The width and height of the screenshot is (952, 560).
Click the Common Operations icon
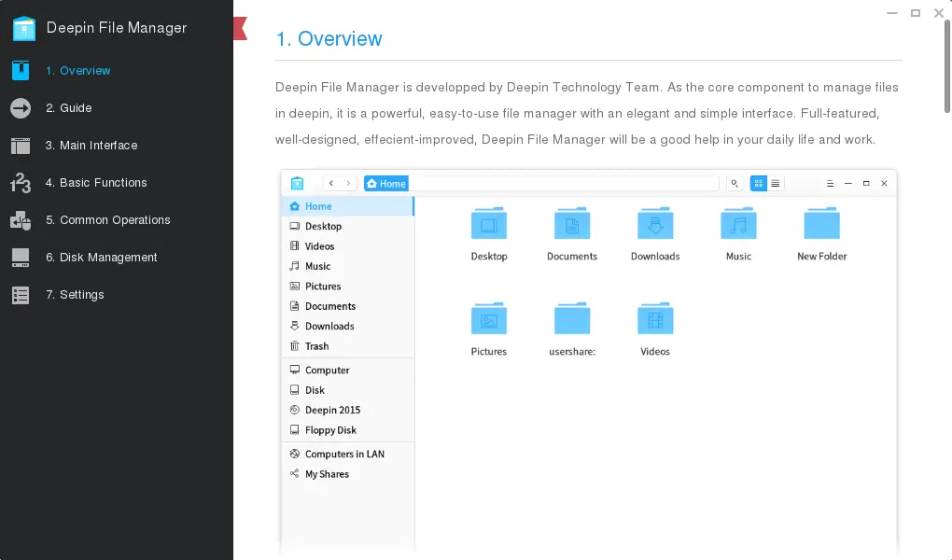coord(21,220)
